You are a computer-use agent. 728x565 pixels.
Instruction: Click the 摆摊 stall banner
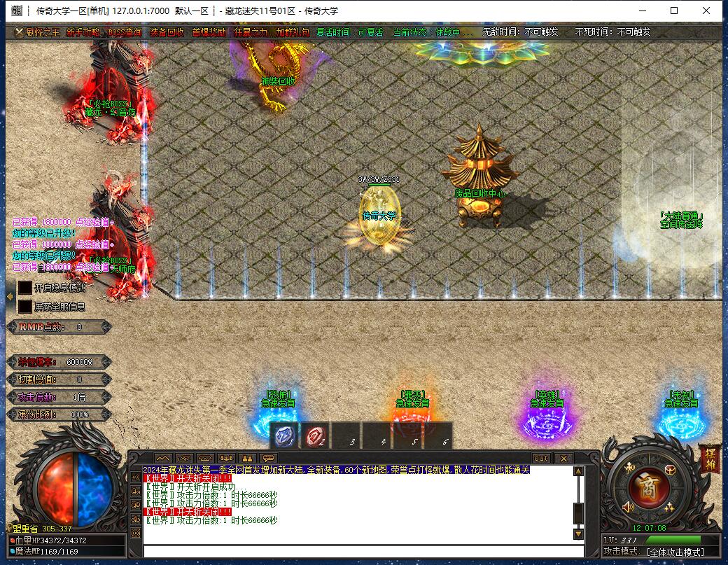pyautogui.click(x=710, y=459)
